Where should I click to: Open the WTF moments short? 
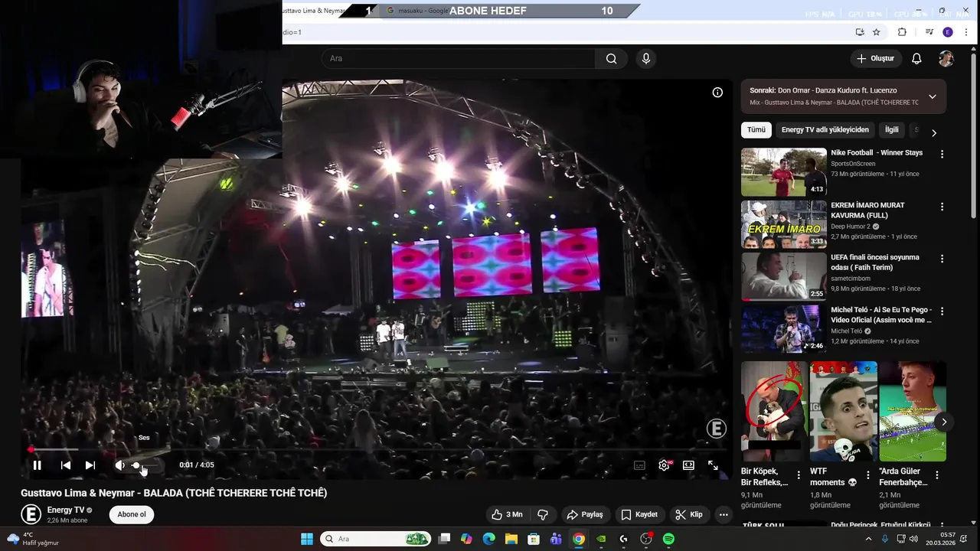pyautogui.click(x=843, y=412)
